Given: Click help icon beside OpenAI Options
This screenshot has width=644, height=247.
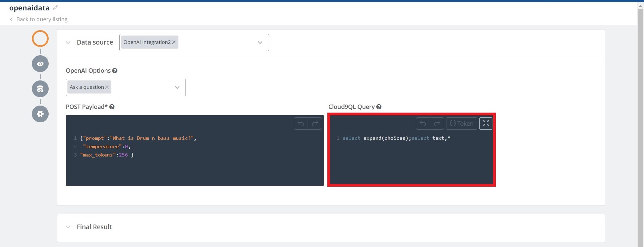Looking at the screenshot, I should point(115,71).
